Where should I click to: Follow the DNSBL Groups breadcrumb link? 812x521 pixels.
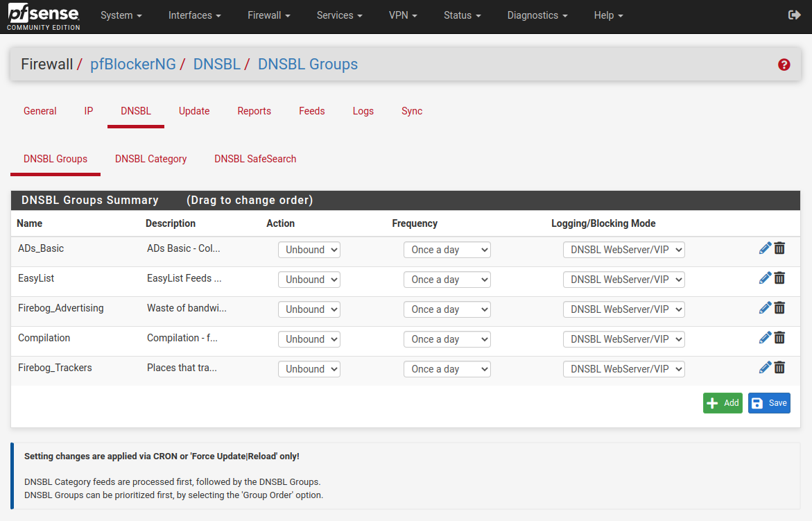(x=308, y=65)
